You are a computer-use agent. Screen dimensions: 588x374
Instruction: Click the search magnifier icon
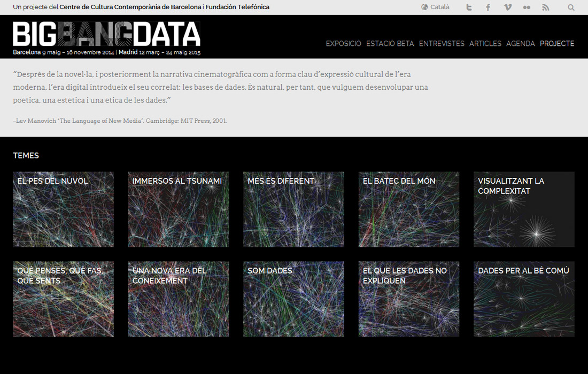click(x=571, y=7)
